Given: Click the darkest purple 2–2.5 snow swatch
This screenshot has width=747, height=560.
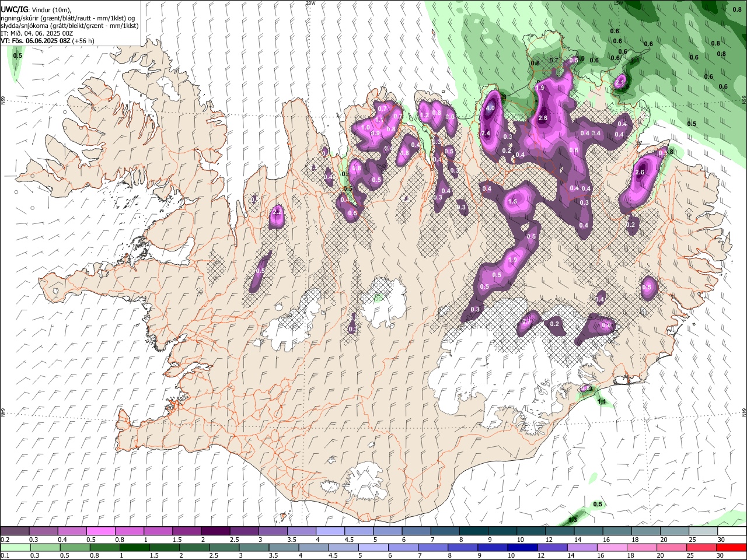Looking at the screenshot, I should pos(215,531).
